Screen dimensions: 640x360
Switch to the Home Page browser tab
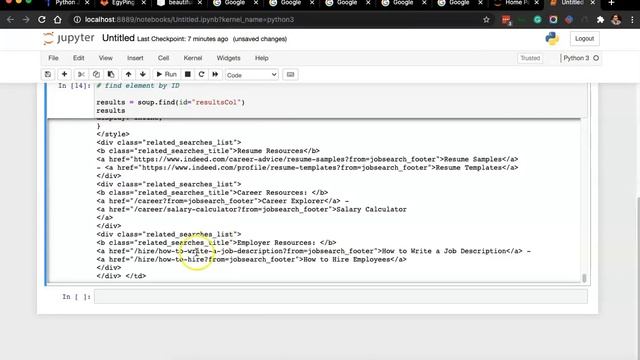coord(516,3)
